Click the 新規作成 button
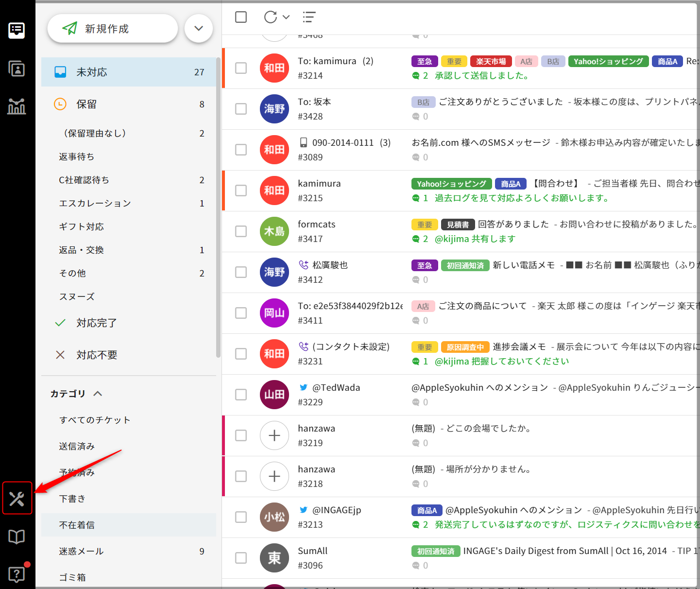 [113, 29]
